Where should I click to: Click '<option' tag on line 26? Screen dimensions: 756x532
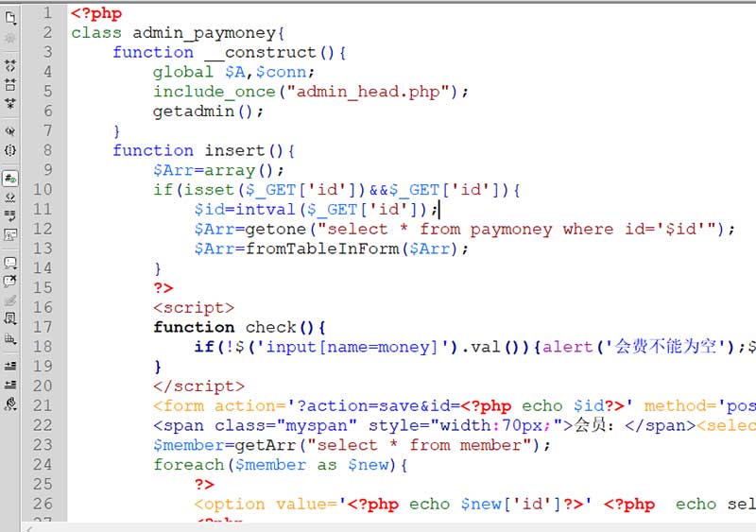(x=230, y=505)
